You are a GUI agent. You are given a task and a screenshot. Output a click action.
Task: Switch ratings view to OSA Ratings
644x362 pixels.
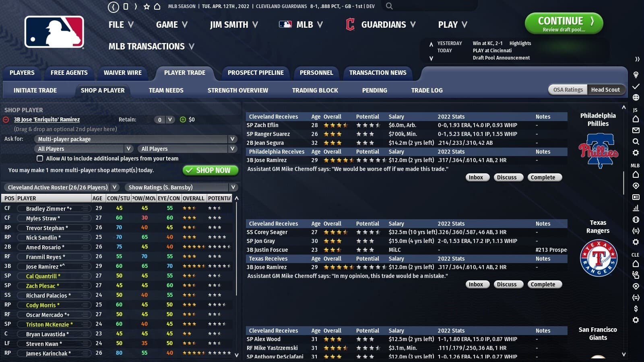tap(568, 90)
